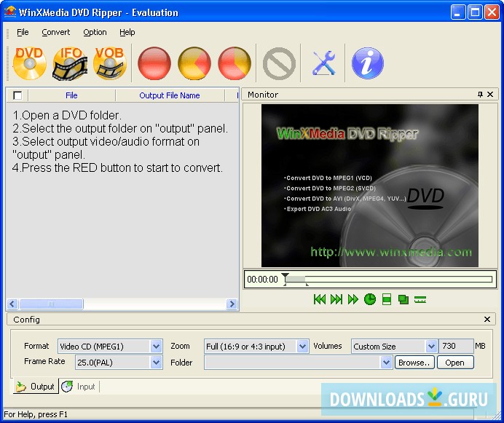Open the Folder path dropdown
504x423 pixels.
pyautogui.click(x=386, y=363)
